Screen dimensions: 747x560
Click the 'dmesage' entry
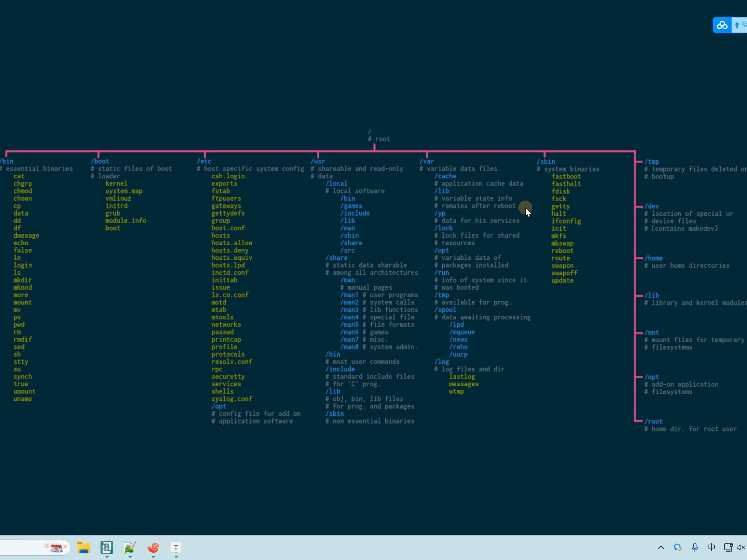click(x=26, y=236)
